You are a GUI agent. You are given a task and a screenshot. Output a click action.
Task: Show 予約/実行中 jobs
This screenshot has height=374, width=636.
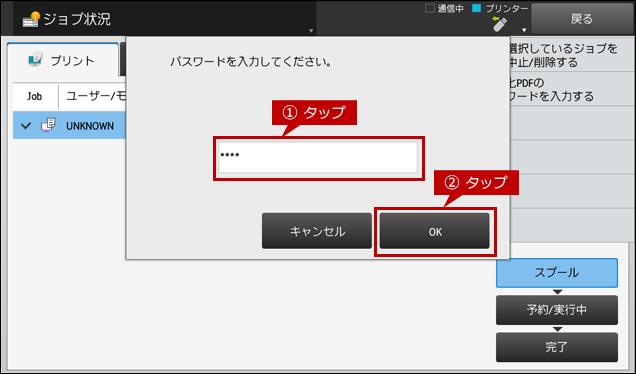(557, 310)
